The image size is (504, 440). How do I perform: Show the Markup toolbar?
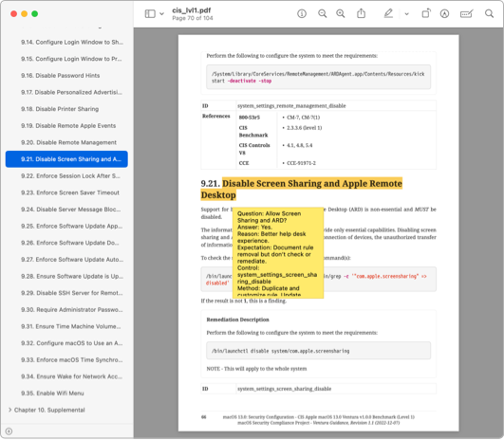click(444, 14)
